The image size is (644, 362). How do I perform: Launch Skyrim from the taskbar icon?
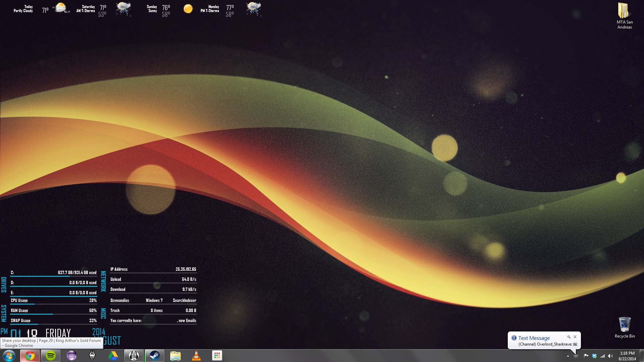[92, 356]
